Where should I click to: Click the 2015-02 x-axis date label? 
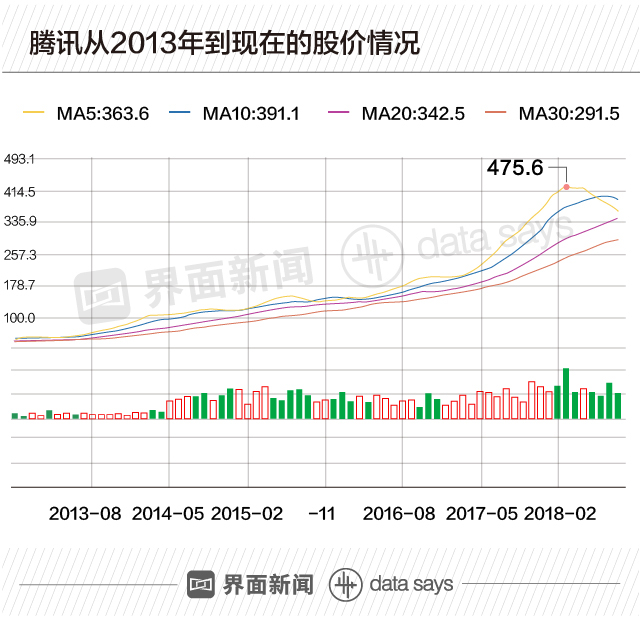(247, 513)
